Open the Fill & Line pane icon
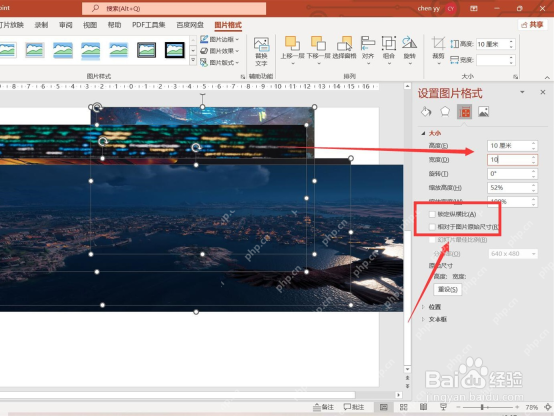Image resolution: width=554 pixels, height=416 pixels. click(x=426, y=112)
